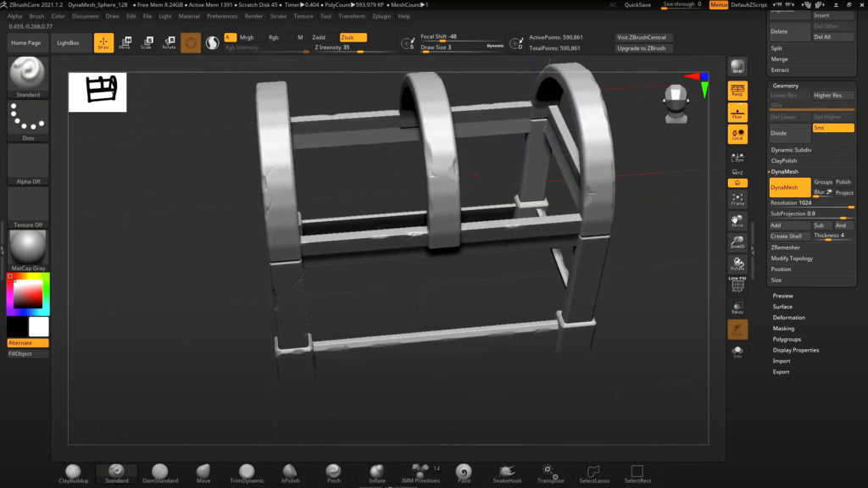Screen dimensions: 868x488
Task: Select the ClayBuildup brush
Action: pyautogui.click(x=73, y=473)
